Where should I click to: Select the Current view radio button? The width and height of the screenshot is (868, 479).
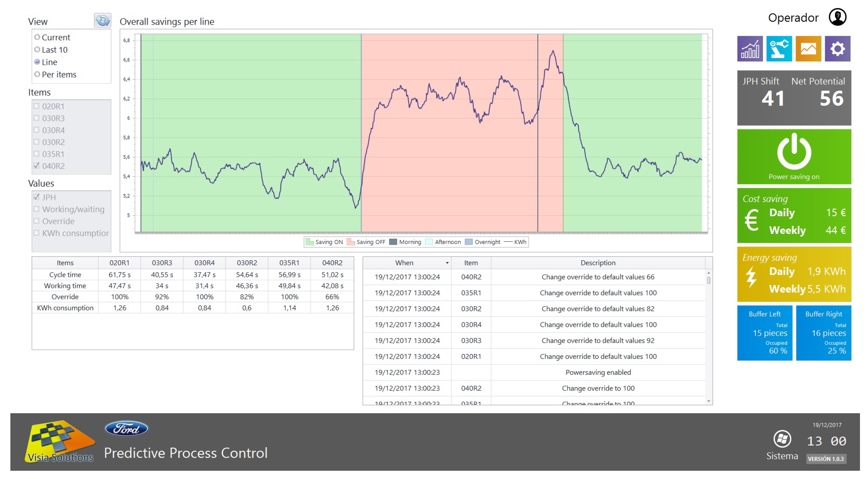pos(38,37)
